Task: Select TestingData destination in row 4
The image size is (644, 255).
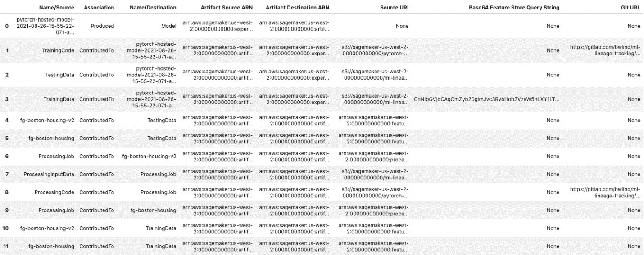Action: [x=162, y=120]
